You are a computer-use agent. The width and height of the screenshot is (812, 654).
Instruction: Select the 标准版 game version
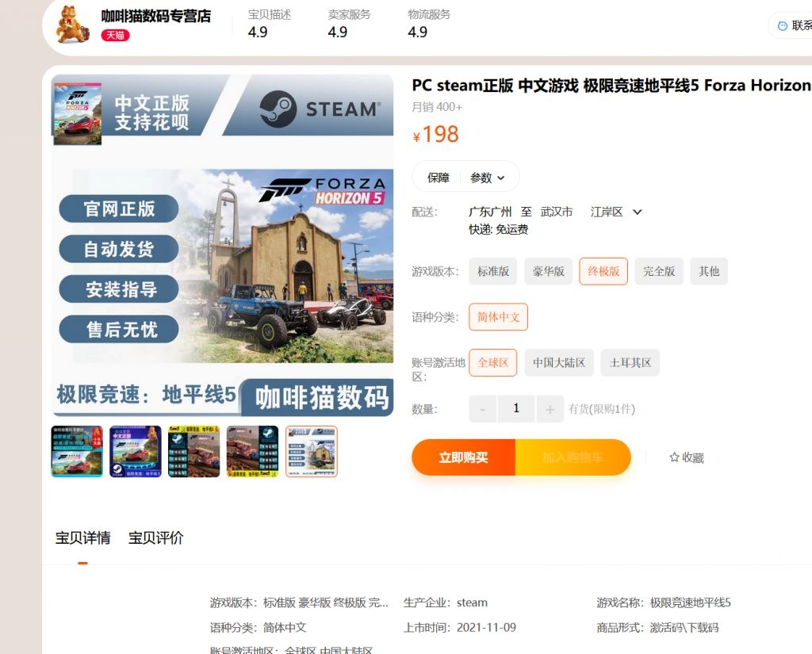click(493, 271)
